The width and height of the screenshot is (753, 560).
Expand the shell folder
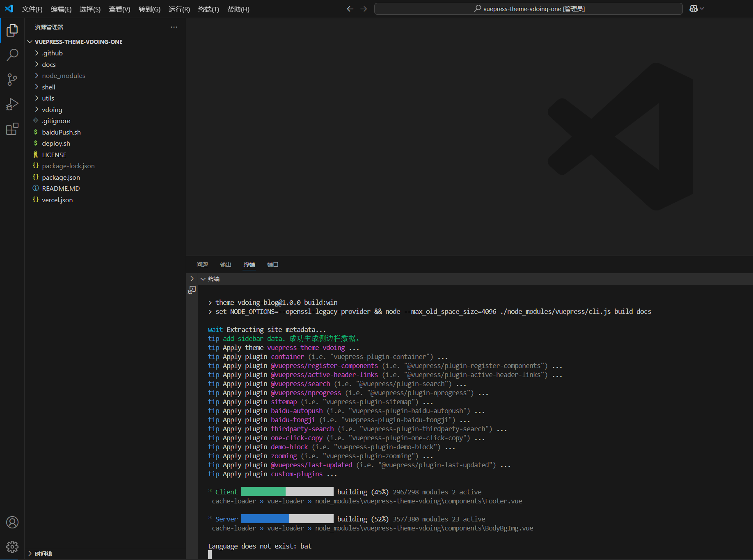pos(37,87)
